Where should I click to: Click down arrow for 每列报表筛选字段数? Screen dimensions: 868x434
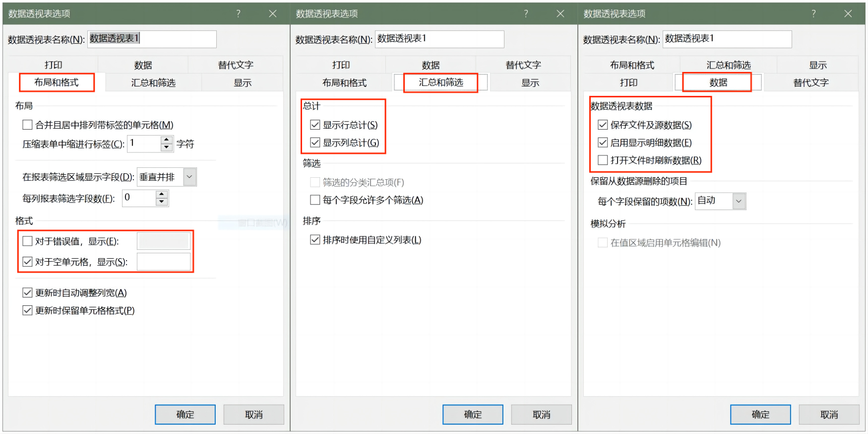point(162,202)
